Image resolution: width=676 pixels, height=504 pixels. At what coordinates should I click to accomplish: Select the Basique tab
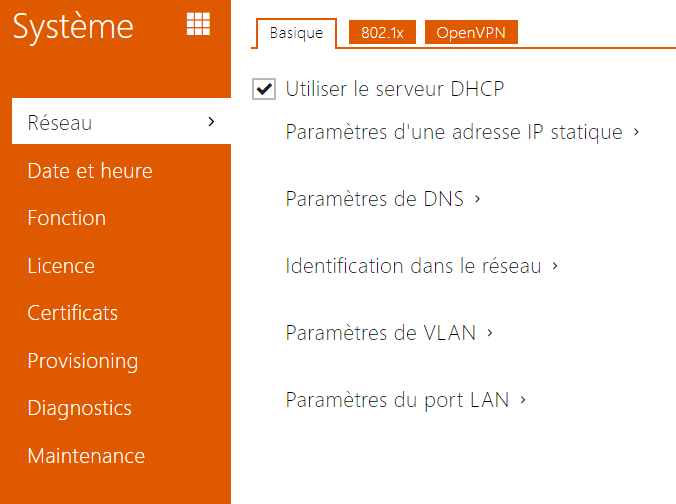[296, 33]
